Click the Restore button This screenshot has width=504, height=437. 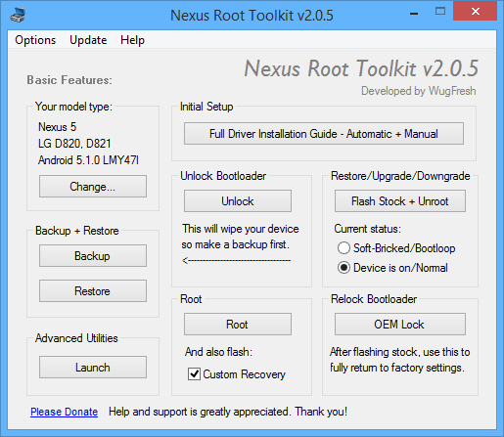[93, 290]
